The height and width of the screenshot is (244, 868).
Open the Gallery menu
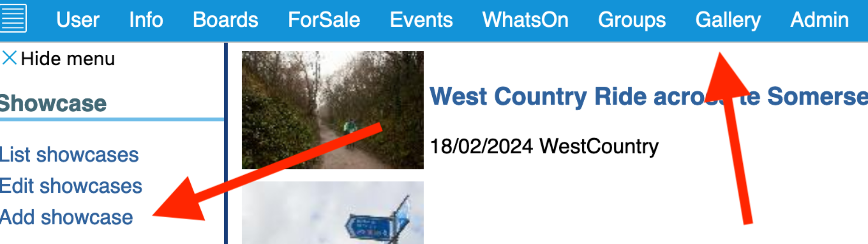[x=728, y=20]
